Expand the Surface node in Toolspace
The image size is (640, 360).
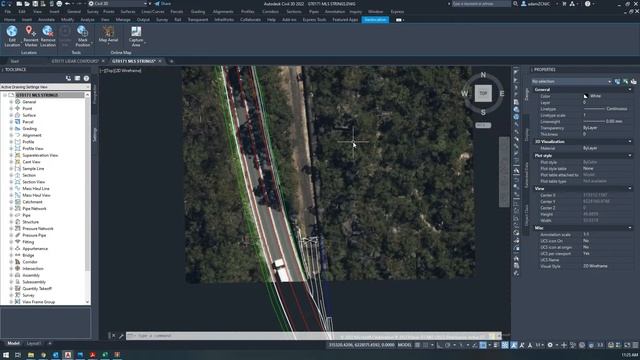[x=11, y=115]
